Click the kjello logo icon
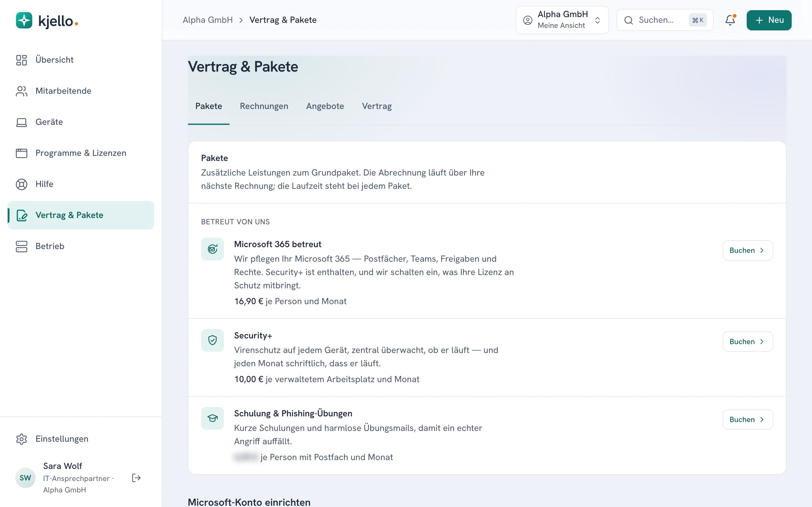Screen dimensions: 812x507 click(24, 21)
